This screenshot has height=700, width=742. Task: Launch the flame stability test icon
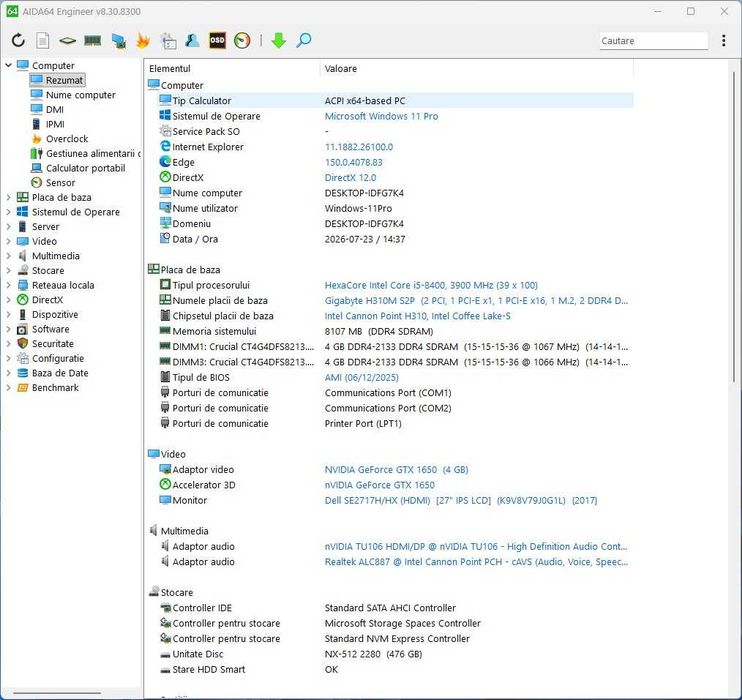coord(143,41)
